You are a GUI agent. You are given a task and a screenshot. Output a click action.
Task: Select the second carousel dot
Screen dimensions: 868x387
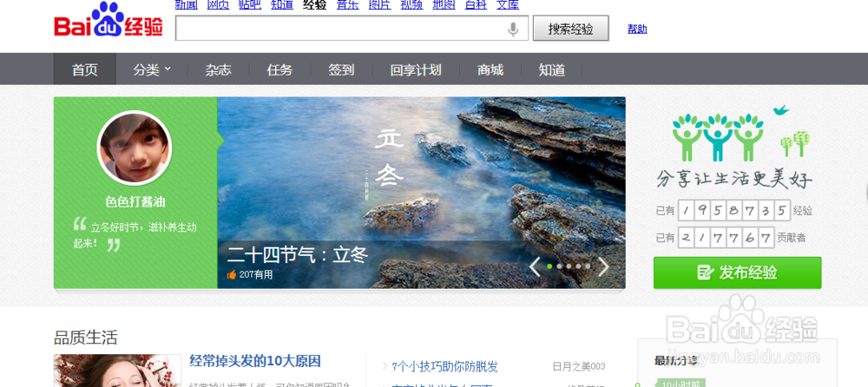click(x=559, y=266)
